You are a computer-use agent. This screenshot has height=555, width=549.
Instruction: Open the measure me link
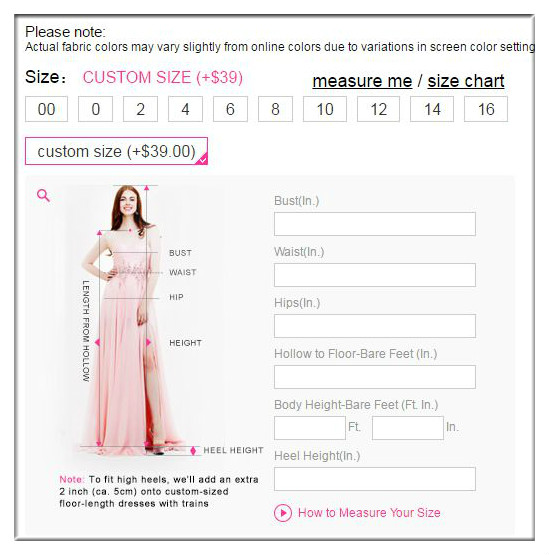[362, 81]
